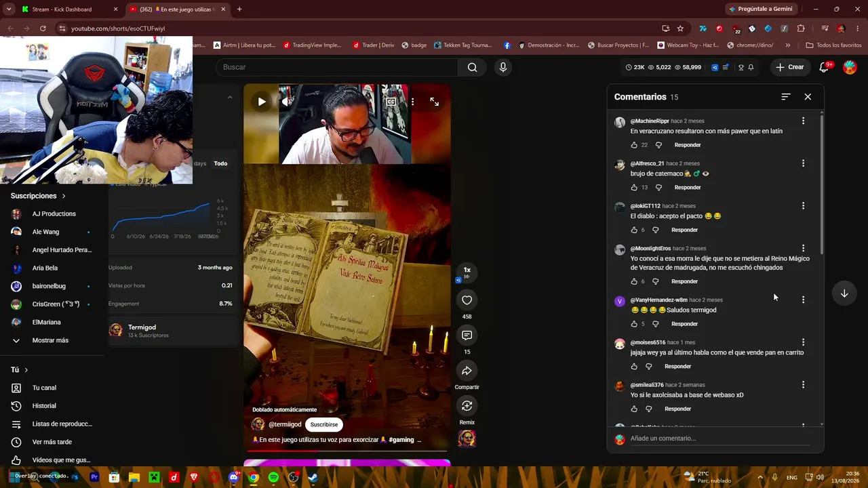The image size is (868, 488).
Task: Play the Short video
Action: 262,102
